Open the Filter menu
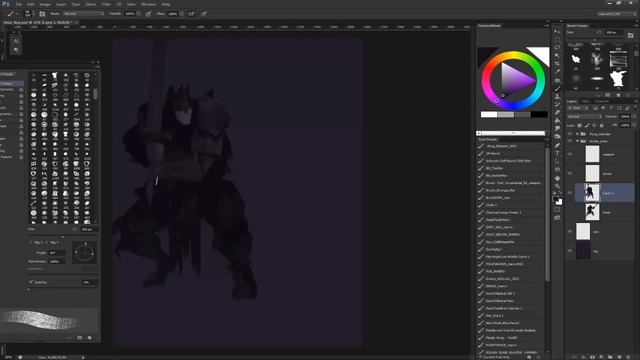The height and width of the screenshot is (360, 640). [x=106, y=4]
